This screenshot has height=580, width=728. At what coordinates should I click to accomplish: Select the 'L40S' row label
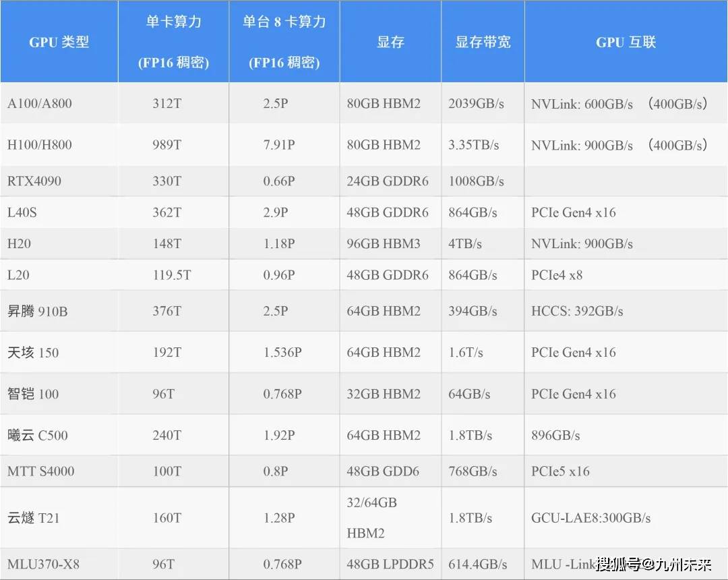[22, 212]
